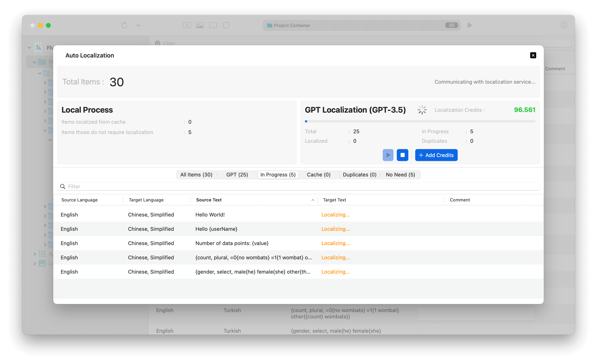Click the search magnifier icon in Filter
Viewport: 597px width, 364px height.
pyautogui.click(x=63, y=186)
